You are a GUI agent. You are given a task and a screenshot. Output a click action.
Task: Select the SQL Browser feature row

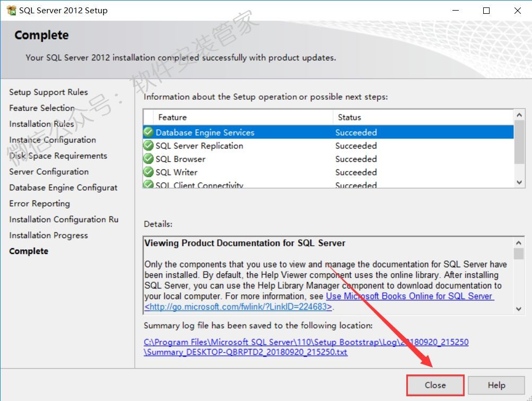click(328, 159)
